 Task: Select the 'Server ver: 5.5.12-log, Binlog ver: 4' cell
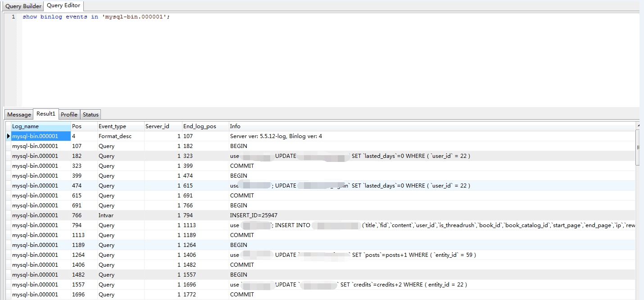coord(432,136)
